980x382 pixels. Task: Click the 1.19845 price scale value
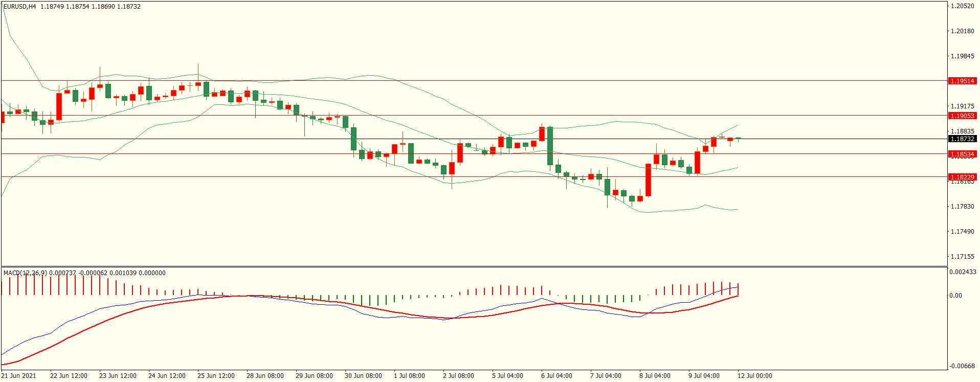962,56
